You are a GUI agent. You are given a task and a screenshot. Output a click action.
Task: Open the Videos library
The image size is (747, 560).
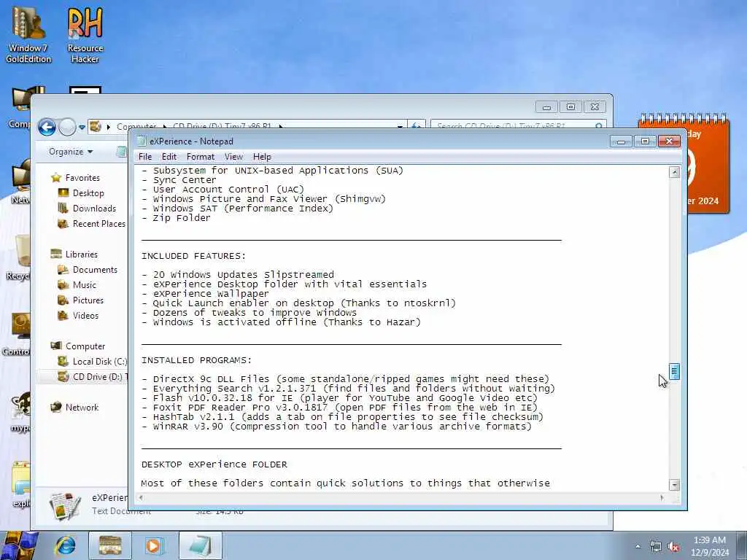click(x=86, y=315)
